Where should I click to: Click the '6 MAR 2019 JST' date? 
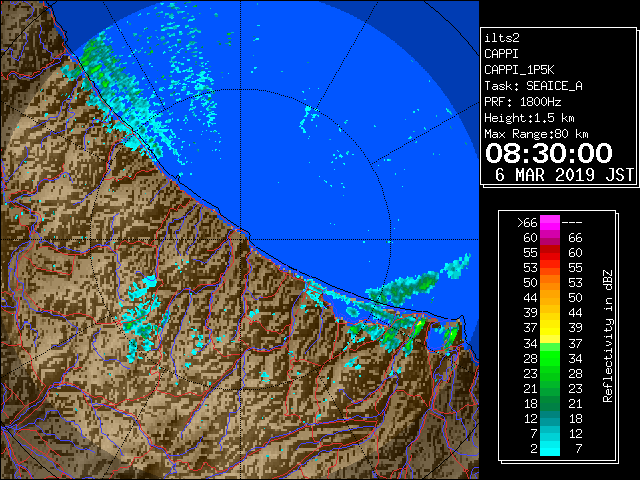(565, 175)
